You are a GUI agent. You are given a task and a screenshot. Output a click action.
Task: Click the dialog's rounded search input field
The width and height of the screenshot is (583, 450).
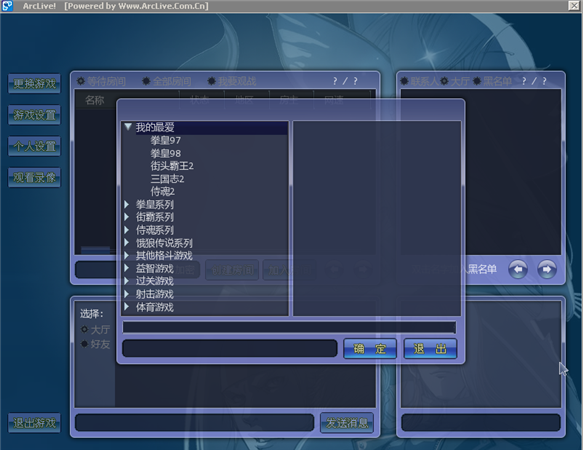point(230,348)
